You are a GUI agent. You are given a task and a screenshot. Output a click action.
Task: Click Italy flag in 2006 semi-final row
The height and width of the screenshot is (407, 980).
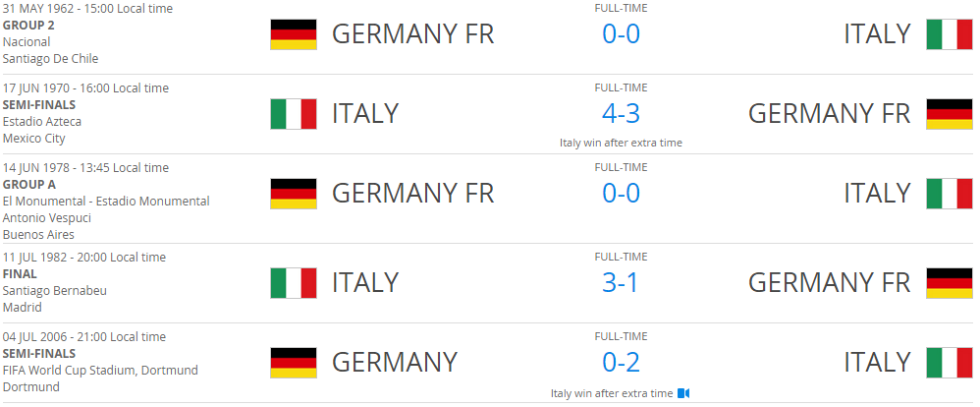tap(949, 362)
